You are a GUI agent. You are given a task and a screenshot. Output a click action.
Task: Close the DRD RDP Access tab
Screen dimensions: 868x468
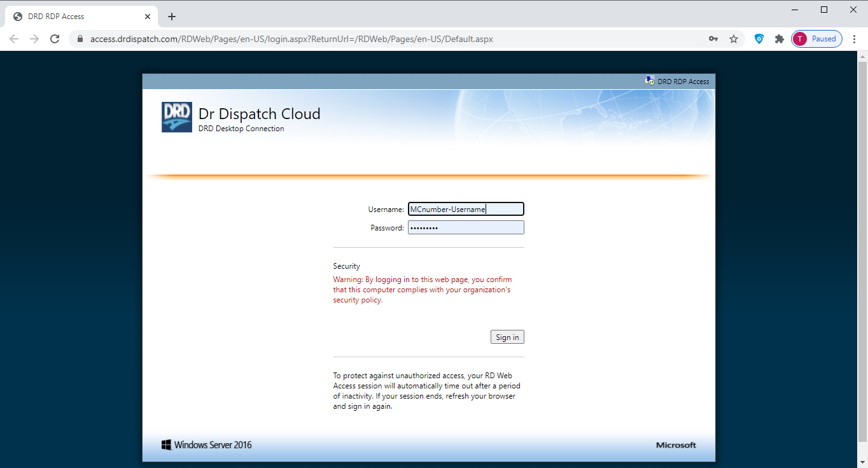pyautogui.click(x=148, y=17)
